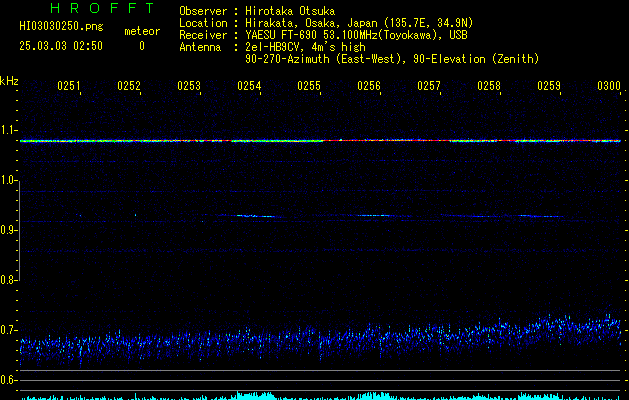Click the 0.8 kHz axis label
The width and height of the screenshot is (629, 400).
click(x=8, y=280)
